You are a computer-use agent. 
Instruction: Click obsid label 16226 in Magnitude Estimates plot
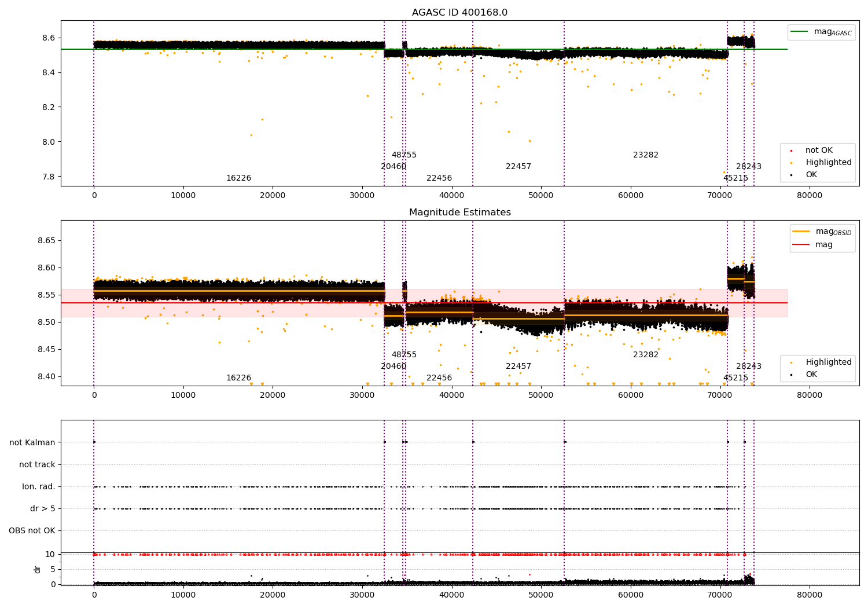[x=238, y=378]
